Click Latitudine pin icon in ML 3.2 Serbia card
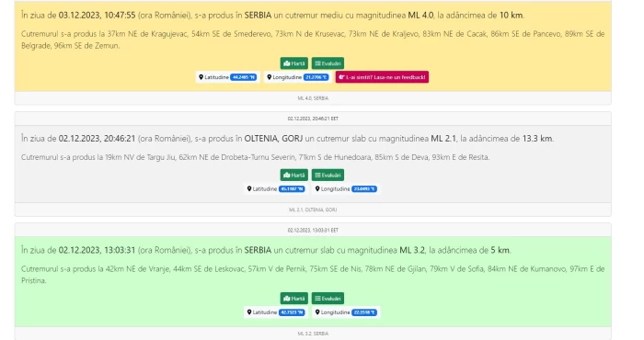 click(x=249, y=312)
